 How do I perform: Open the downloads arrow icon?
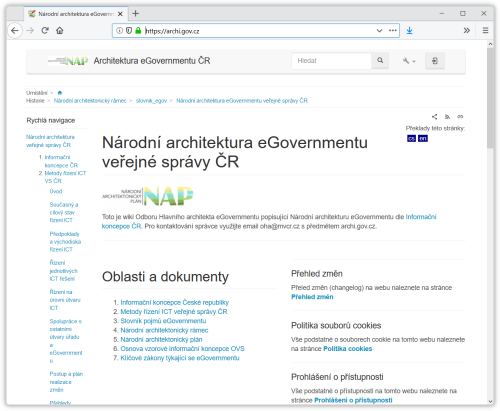click(410, 31)
